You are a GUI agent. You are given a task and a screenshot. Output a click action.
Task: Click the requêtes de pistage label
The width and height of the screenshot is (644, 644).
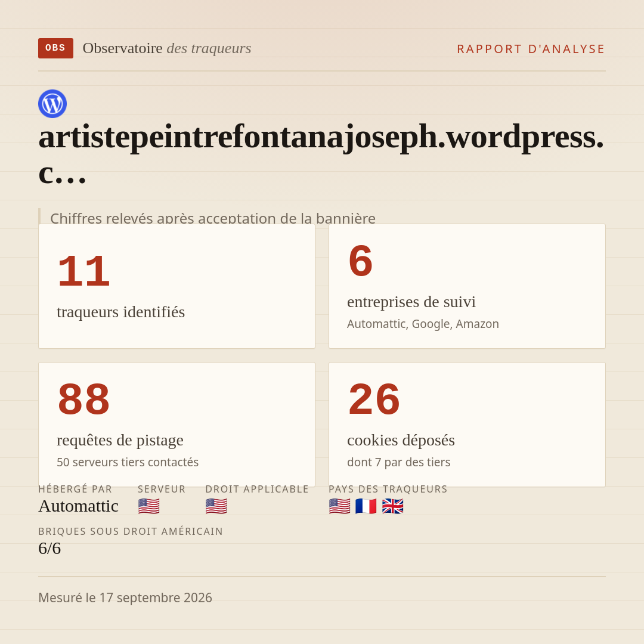[120, 440]
